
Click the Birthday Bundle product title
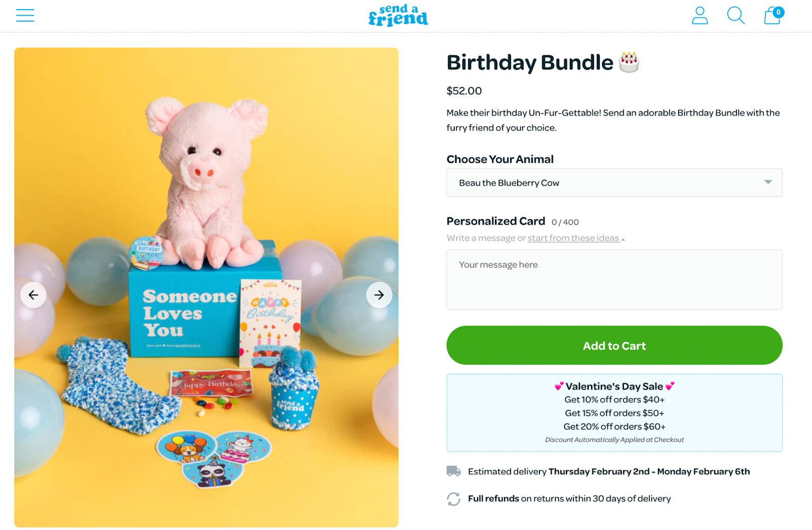pos(530,62)
